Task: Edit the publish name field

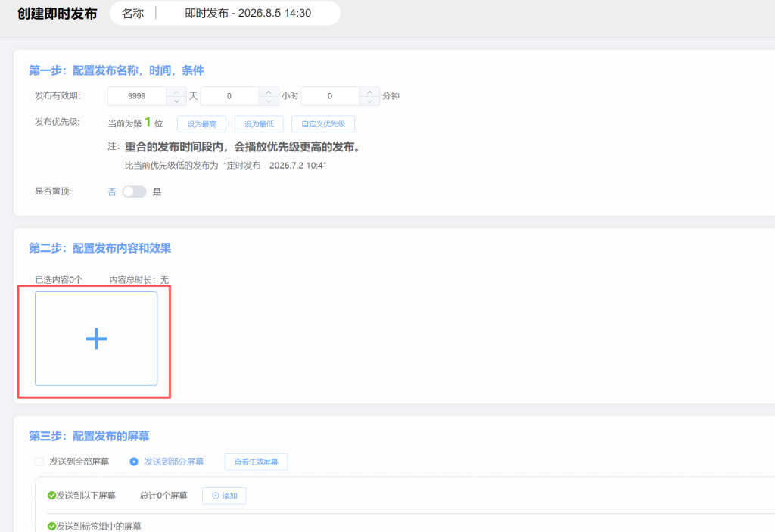Action: pos(247,14)
